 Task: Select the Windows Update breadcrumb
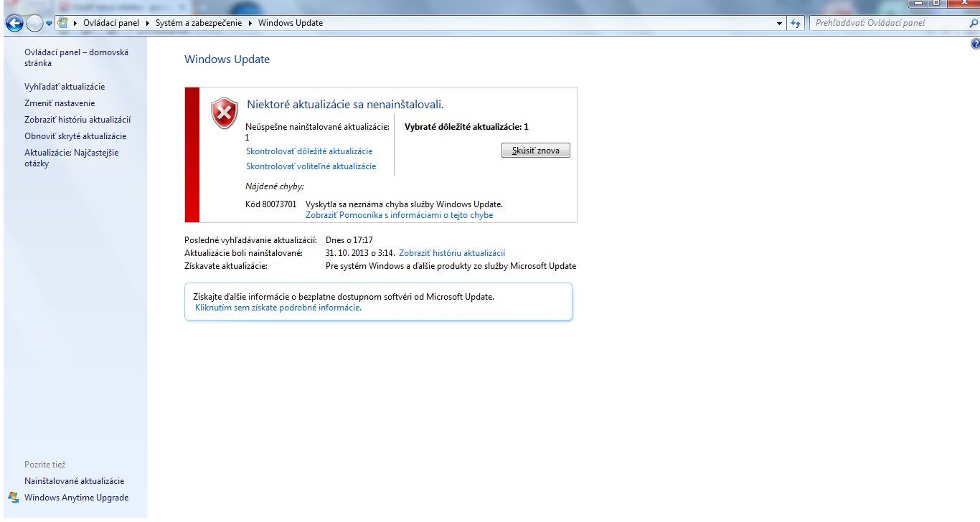point(291,23)
